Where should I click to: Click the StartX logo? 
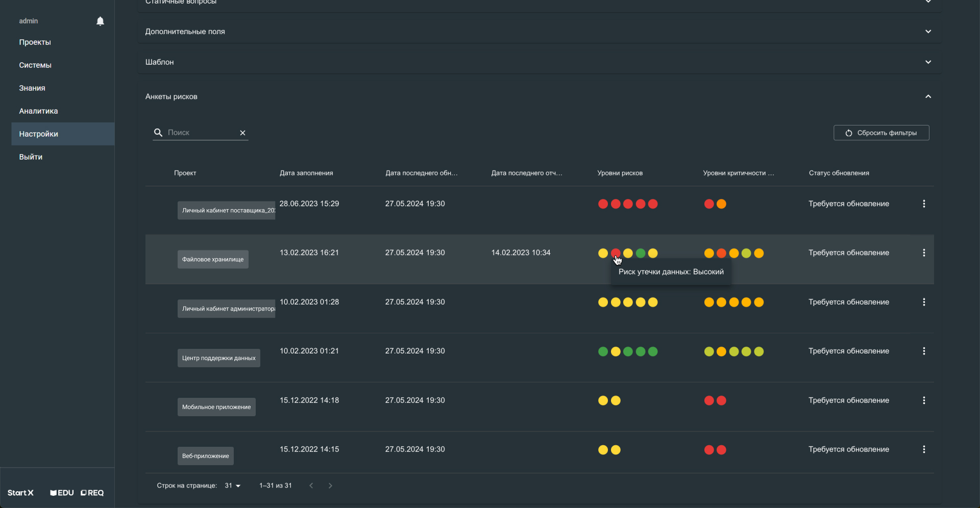point(20,493)
